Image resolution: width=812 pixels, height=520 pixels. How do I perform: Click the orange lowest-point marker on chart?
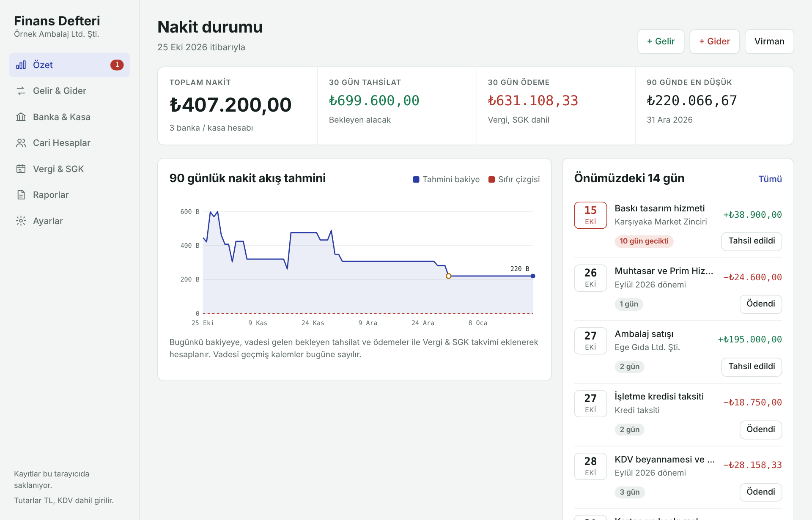(x=449, y=276)
